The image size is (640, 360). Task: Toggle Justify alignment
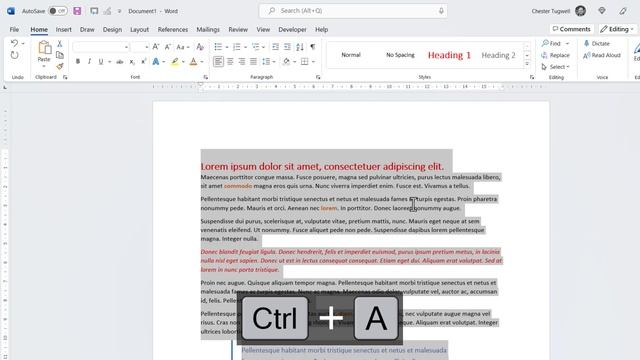253,62
